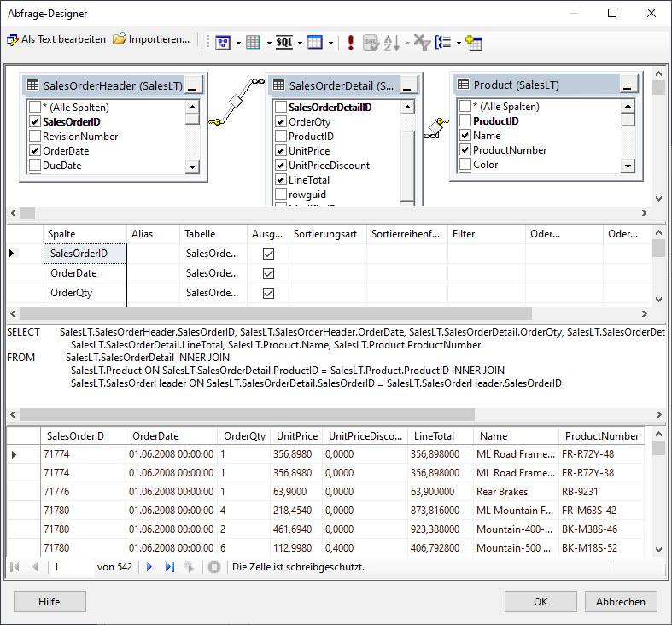Toggle the SQL pane icon
672x625 pixels.
click(x=283, y=42)
